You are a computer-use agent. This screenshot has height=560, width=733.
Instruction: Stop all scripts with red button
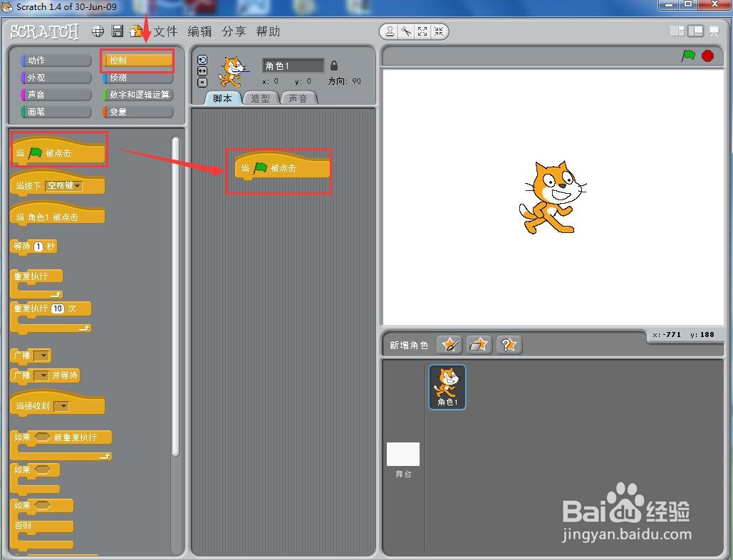pos(708,56)
